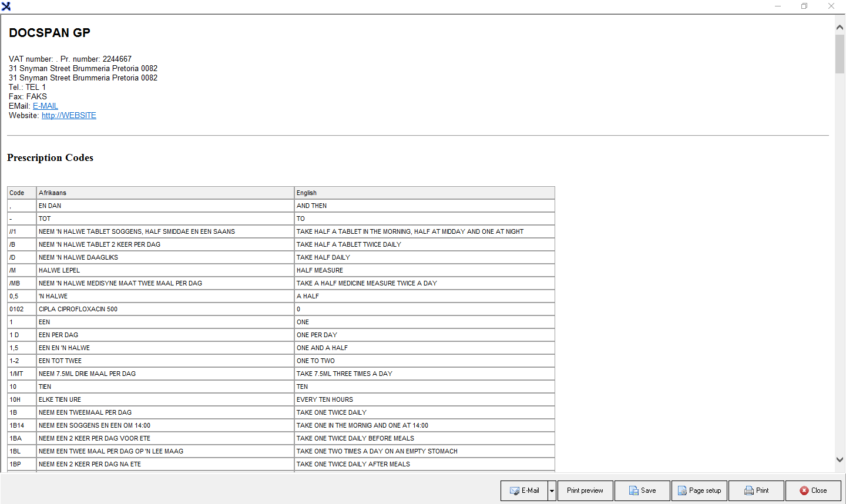The width and height of the screenshot is (846, 504).
Task: Select the Code column header
Action: (x=22, y=193)
